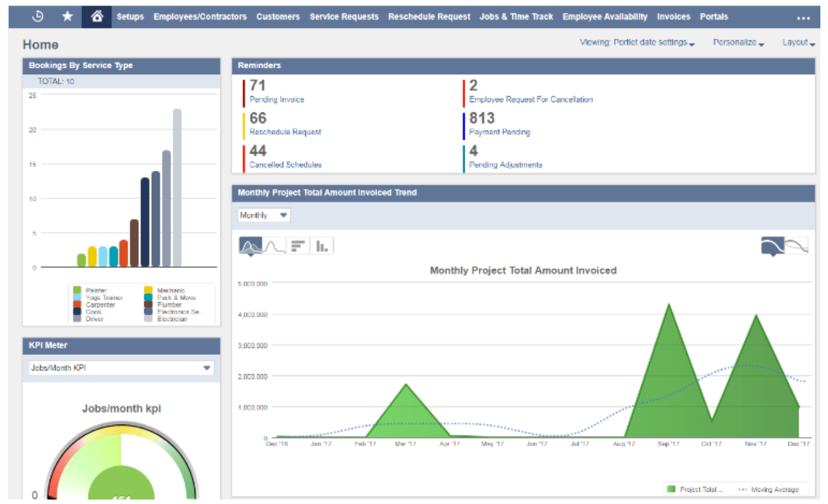Click the Bookings By Service Type portlet header
Image resolution: width=828 pixels, height=504 pixels.
coord(121,65)
